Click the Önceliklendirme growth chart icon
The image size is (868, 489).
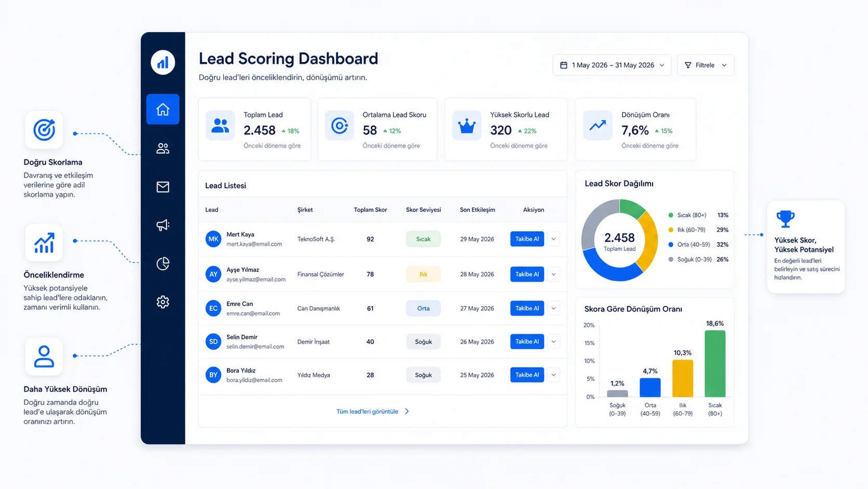(x=44, y=243)
